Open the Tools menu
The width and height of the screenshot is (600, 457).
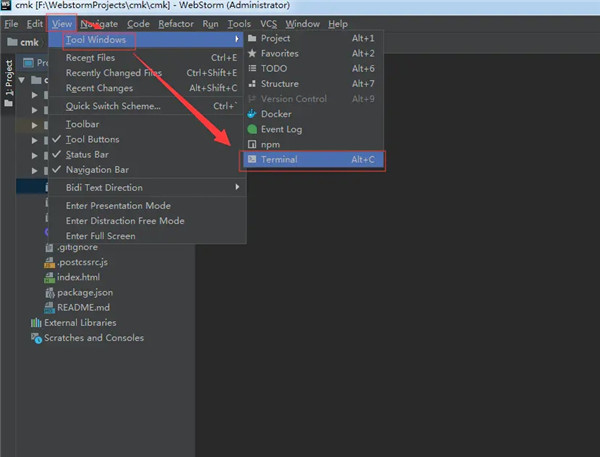pyautogui.click(x=239, y=24)
